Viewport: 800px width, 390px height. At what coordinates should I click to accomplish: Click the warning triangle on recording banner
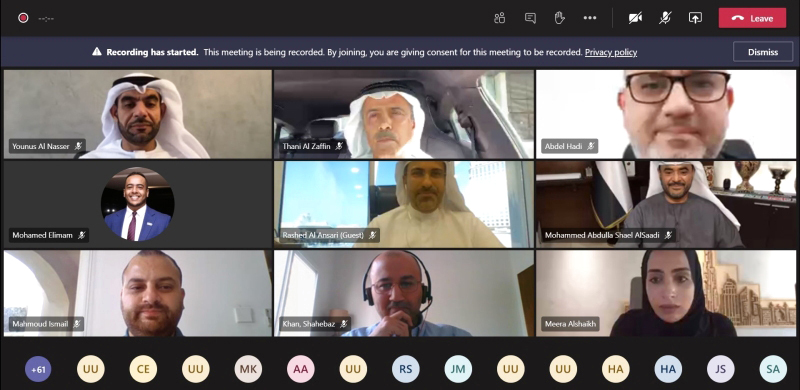[97, 52]
